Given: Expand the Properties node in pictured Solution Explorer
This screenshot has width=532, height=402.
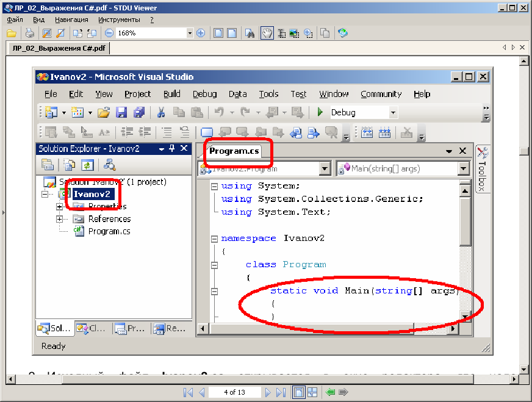Looking at the screenshot, I should click(59, 207).
